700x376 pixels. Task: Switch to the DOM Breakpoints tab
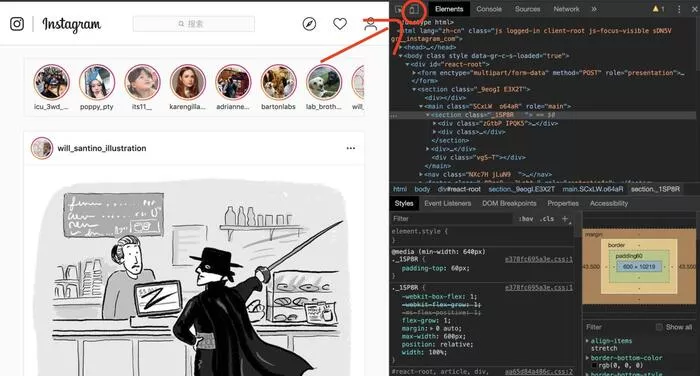pyautogui.click(x=509, y=203)
